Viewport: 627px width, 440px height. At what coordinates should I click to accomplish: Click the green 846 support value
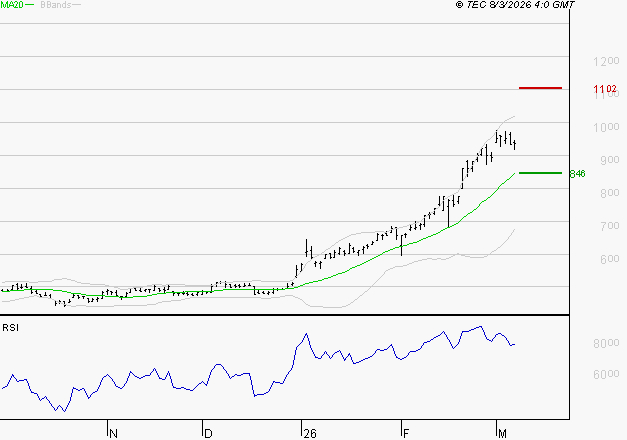(x=577, y=174)
